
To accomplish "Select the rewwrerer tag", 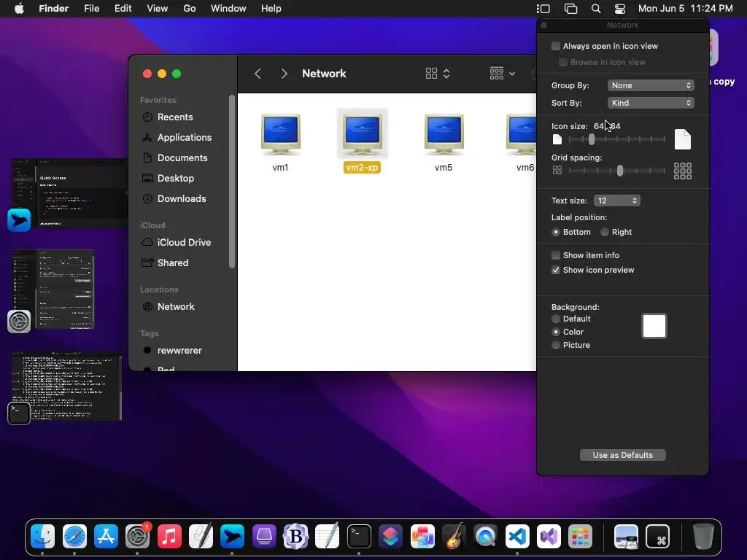I will (179, 351).
